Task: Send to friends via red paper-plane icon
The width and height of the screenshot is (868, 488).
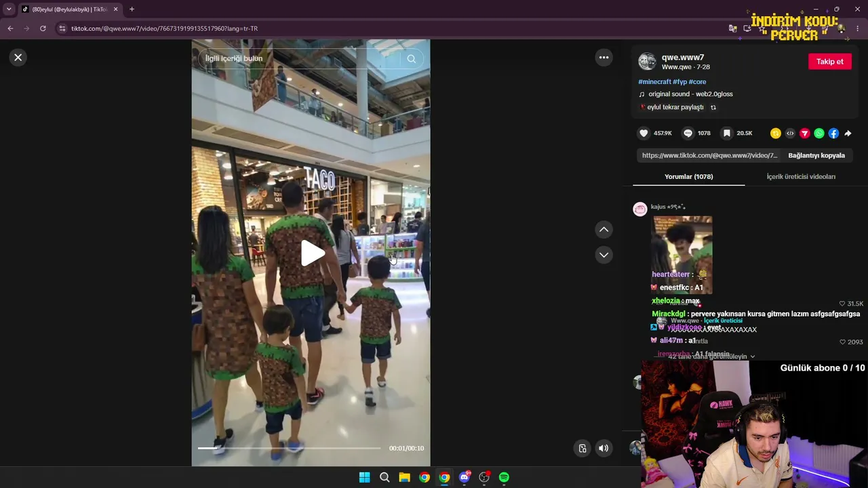Action: pos(805,134)
